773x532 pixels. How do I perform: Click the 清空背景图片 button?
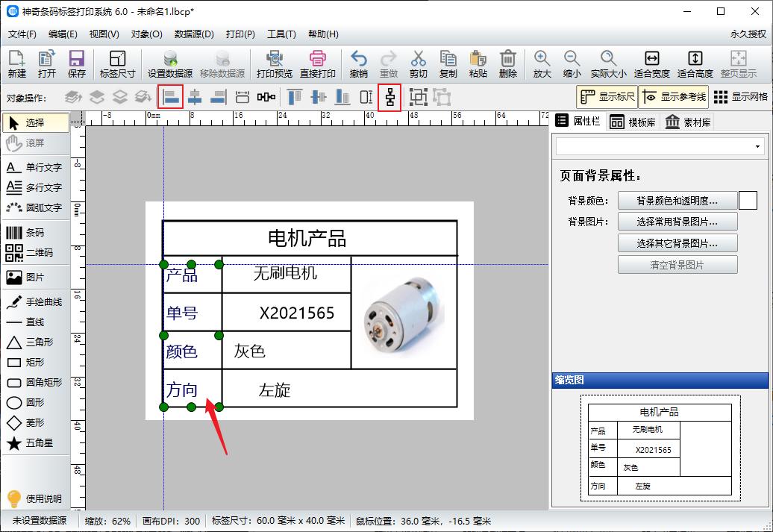(x=677, y=263)
